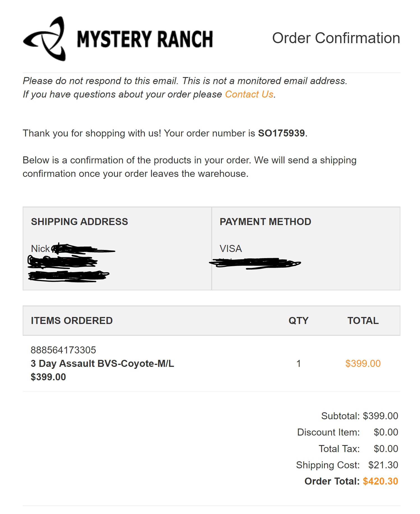The image size is (420, 514).
Task: Click the Total Tax $0.00 line
Action: [x=358, y=449]
